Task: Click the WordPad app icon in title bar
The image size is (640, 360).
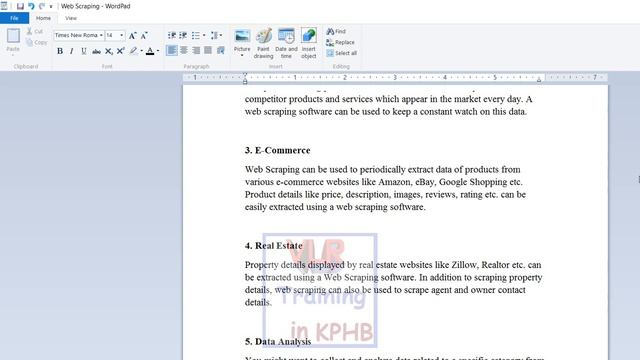Action: (4, 6)
